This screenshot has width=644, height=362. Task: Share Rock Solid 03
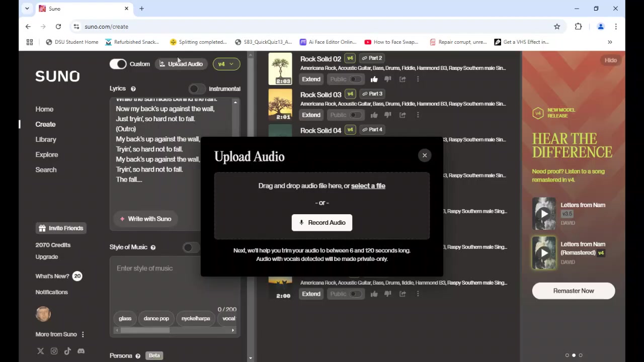403,115
